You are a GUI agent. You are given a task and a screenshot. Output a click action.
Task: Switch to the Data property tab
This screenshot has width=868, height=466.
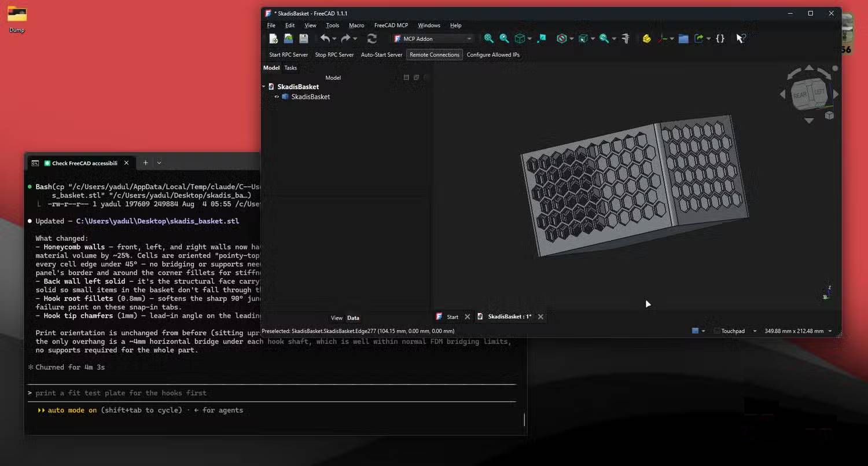tap(353, 318)
